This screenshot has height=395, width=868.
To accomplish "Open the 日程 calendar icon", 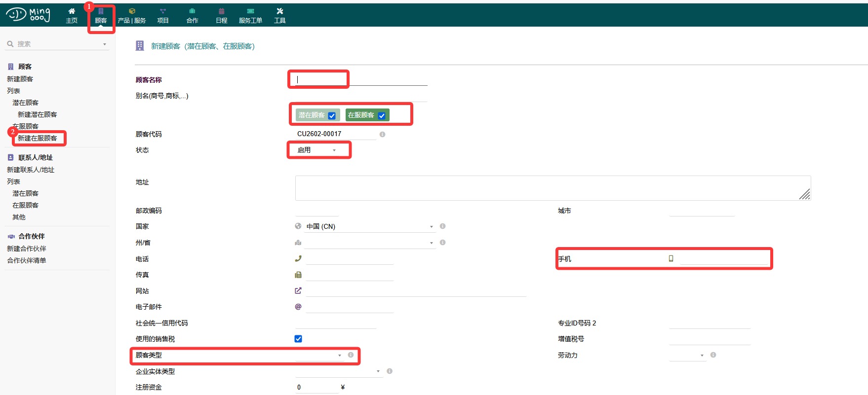I will click(x=221, y=11).
